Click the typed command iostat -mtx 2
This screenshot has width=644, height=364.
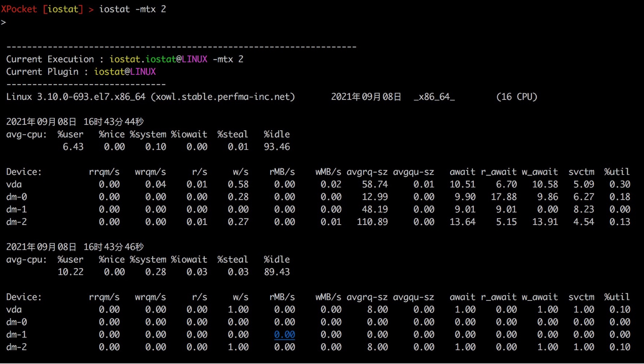coord(133,9)
